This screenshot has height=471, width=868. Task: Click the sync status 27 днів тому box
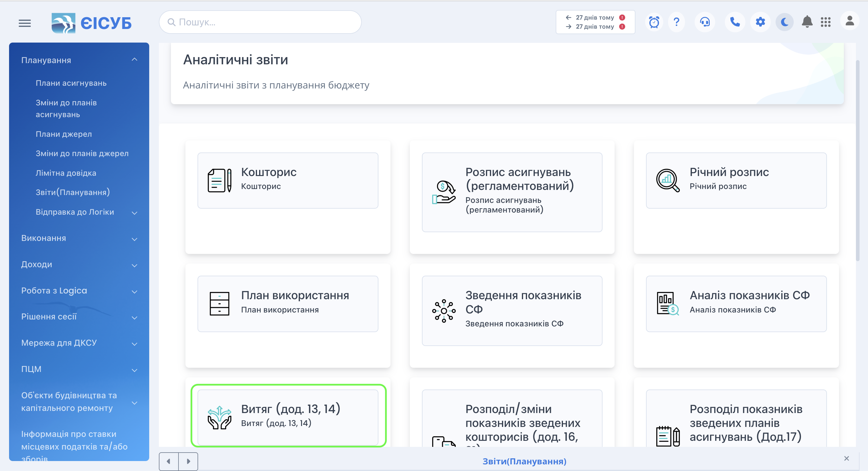[595, 22]
